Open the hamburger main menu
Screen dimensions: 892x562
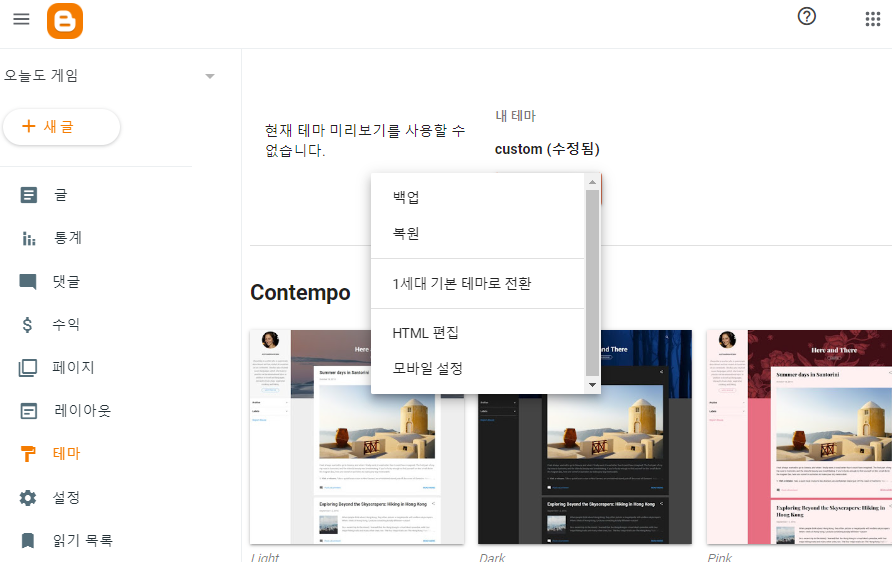point(21,19)
